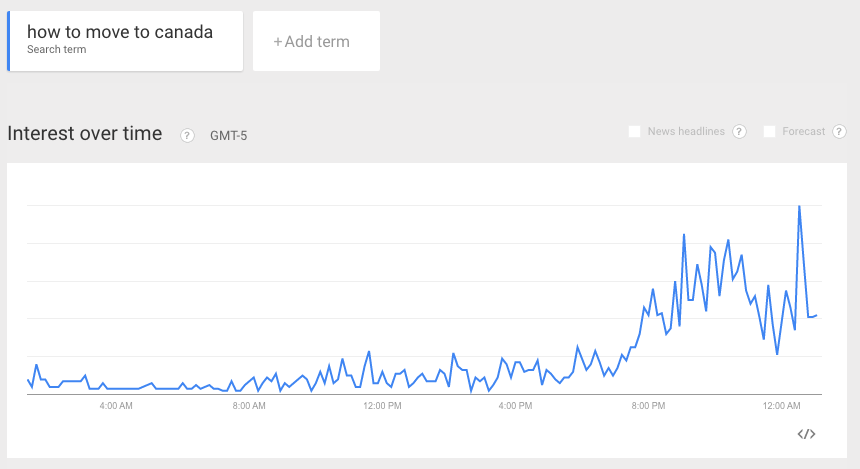Click the 'Interest over time' heading
The width and height of the screenshot is (860, 469).
(x=85, y=134)
